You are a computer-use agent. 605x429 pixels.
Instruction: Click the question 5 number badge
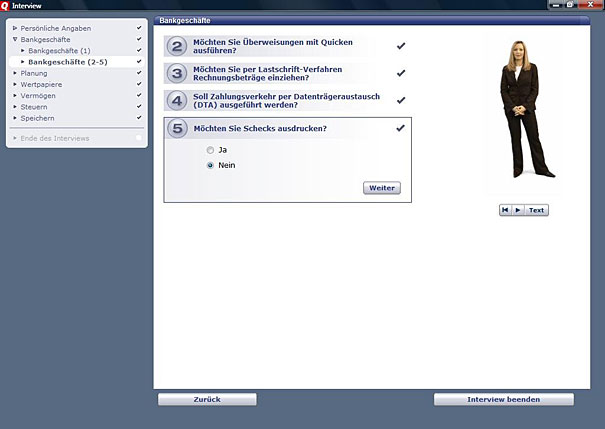pyautogui.click(x=177, y=128)
